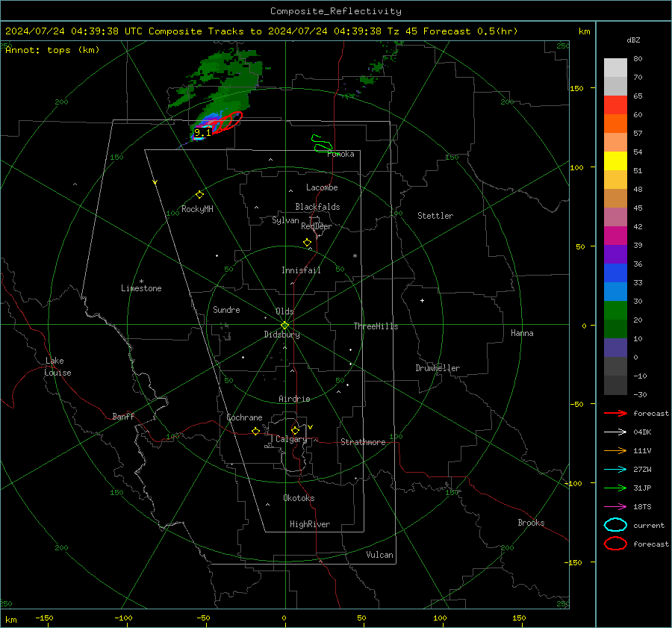Click the Calgary city label
672x628 pixels.
(x=291, y=439)
